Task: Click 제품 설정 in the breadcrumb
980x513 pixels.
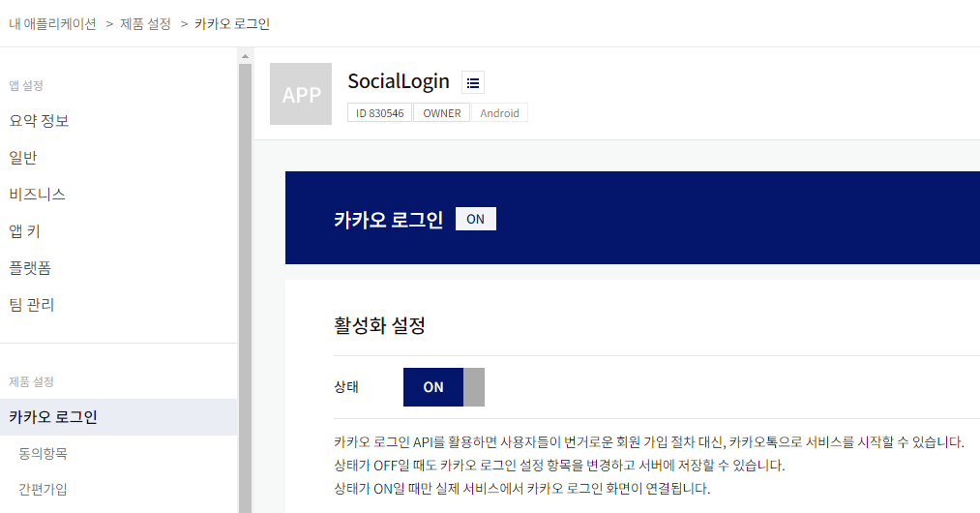Action: click(x=145, y=24)
